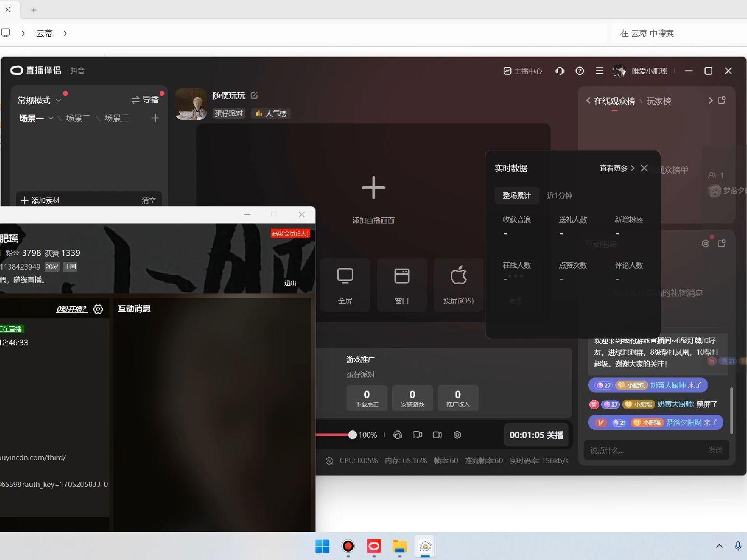The image size is (747, 560).
Task: Add a new scene with plus icon
Action: (155, 118)
